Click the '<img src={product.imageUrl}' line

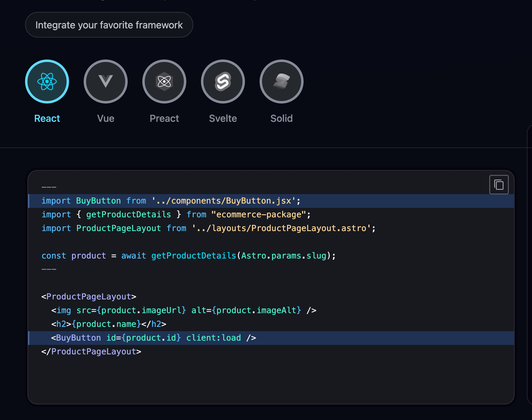[184, 310]
